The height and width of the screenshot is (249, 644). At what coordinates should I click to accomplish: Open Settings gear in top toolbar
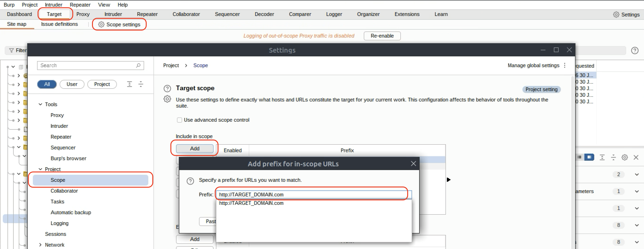click(x=616, y=15)
